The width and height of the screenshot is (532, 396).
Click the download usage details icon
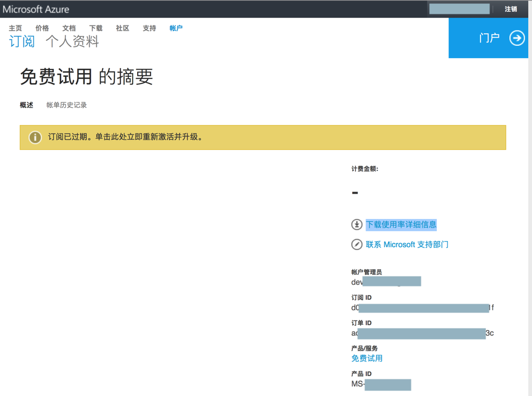tap(357, 225)
